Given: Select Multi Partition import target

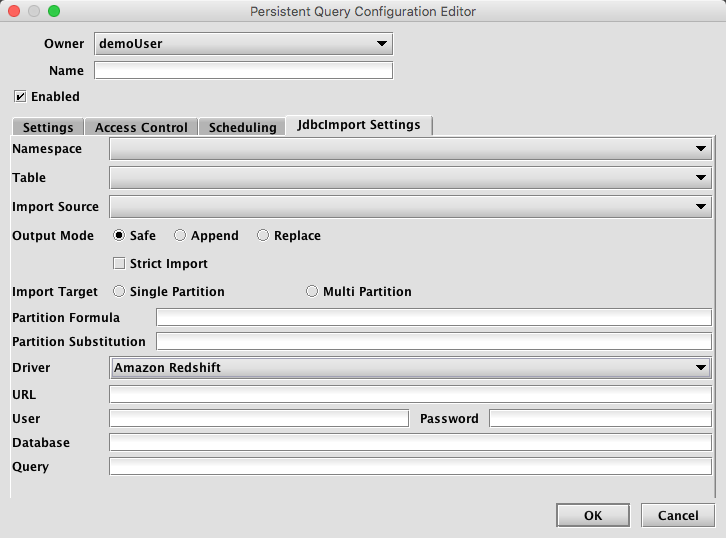Looking at the screenshot, I should (x=312, y=291).
